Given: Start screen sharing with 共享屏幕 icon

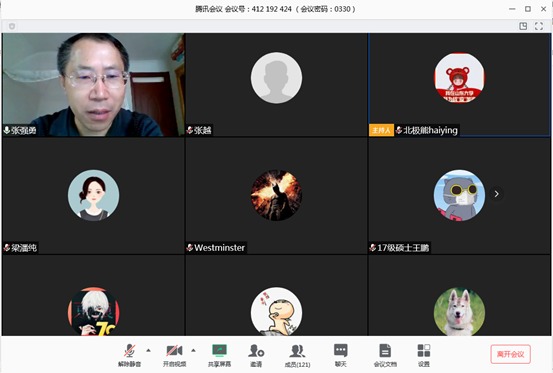Looking at the screenshot, I should pos(219,355).
